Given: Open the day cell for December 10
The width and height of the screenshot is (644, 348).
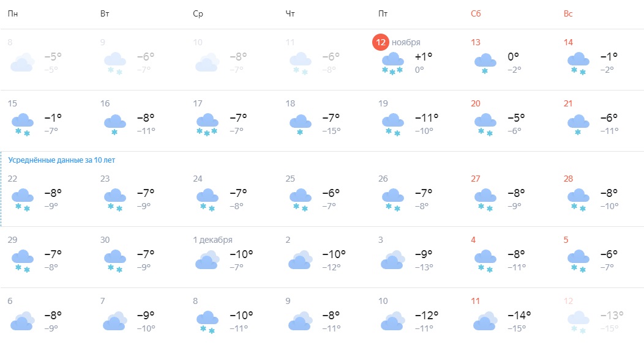Looking at the screenshot, I should pyautogui.click(x=417, y=317).
